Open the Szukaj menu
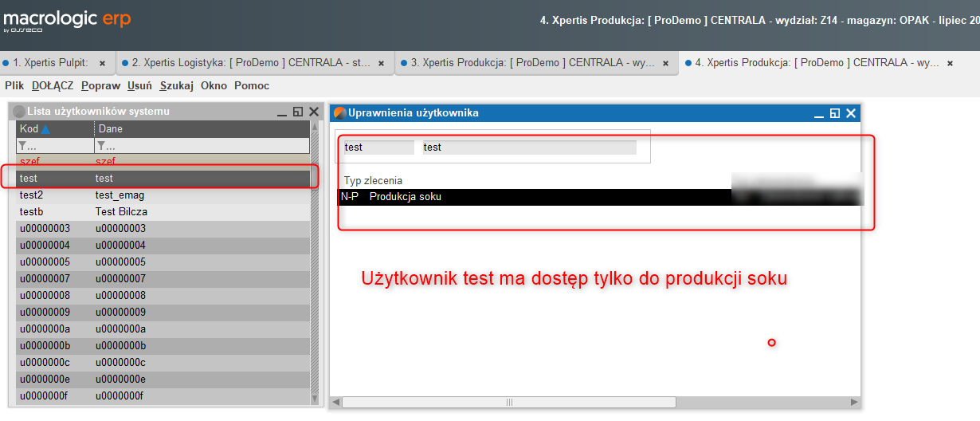The width and height of the screenshot is (980, 421). 176,85
